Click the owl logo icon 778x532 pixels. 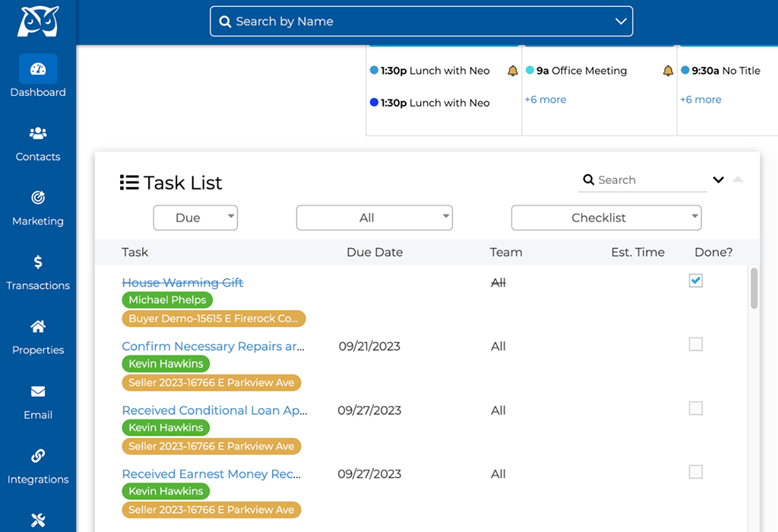tap(38, 21)
